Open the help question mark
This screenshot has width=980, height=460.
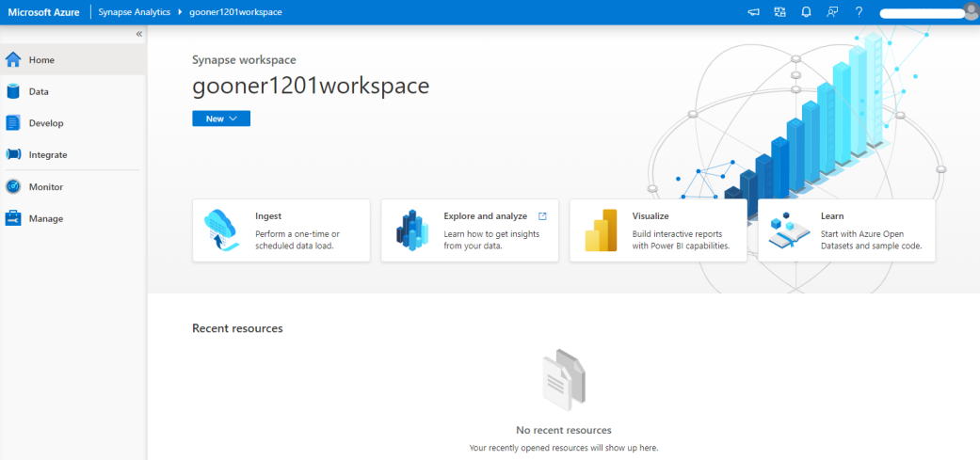[x=860, y=12]
